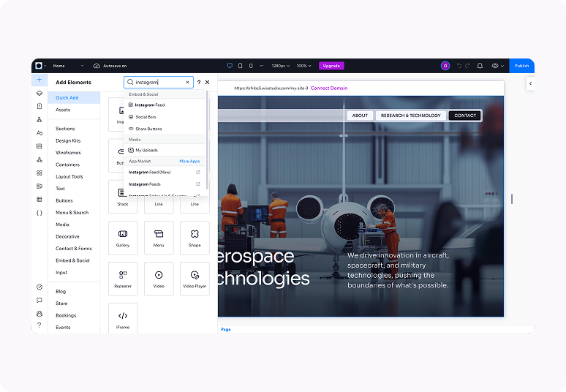
Task: Open Instagram Feed (New) app result
Action: (x=165, y=172)
